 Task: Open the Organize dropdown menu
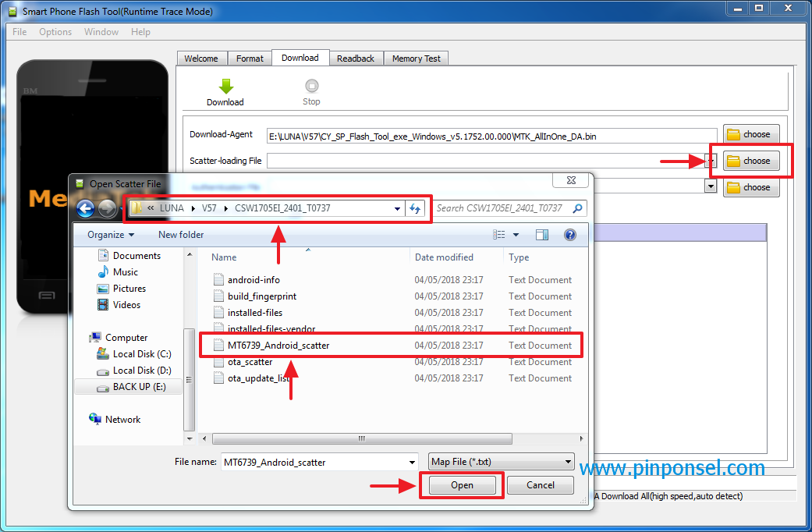[111, 235]
